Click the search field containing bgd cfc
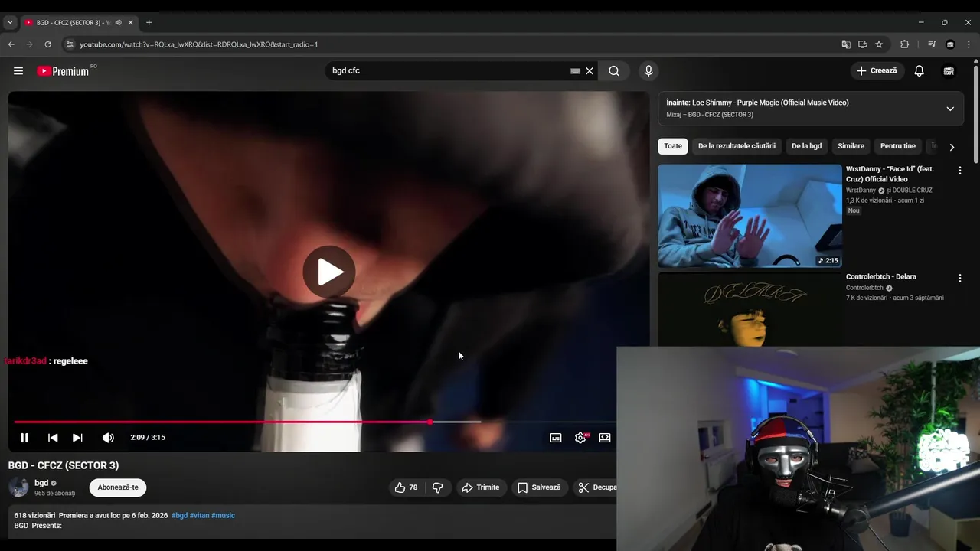Screen dimensions: 980x551 point(448,71)
